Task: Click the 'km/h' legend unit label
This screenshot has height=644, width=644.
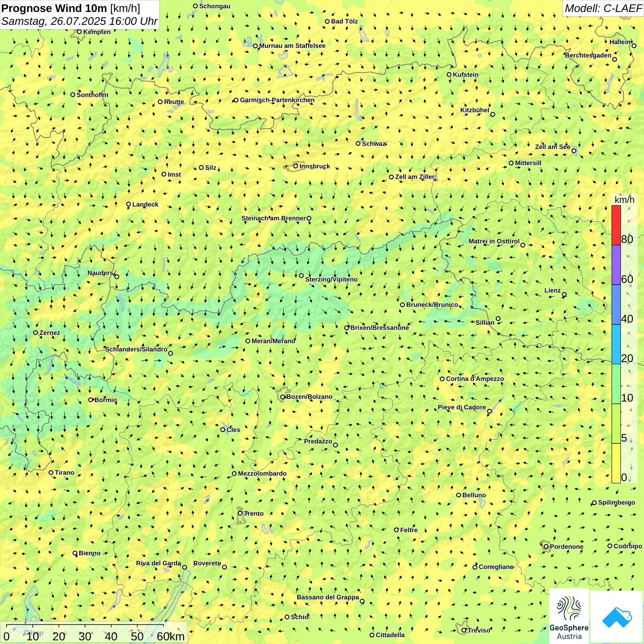Action: coord(624,200)
